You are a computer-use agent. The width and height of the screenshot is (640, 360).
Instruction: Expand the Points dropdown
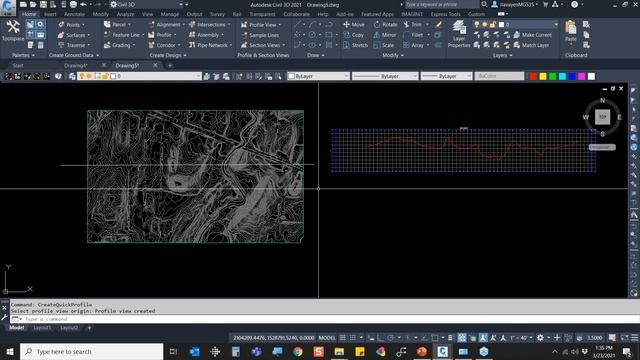click(83, 24)
